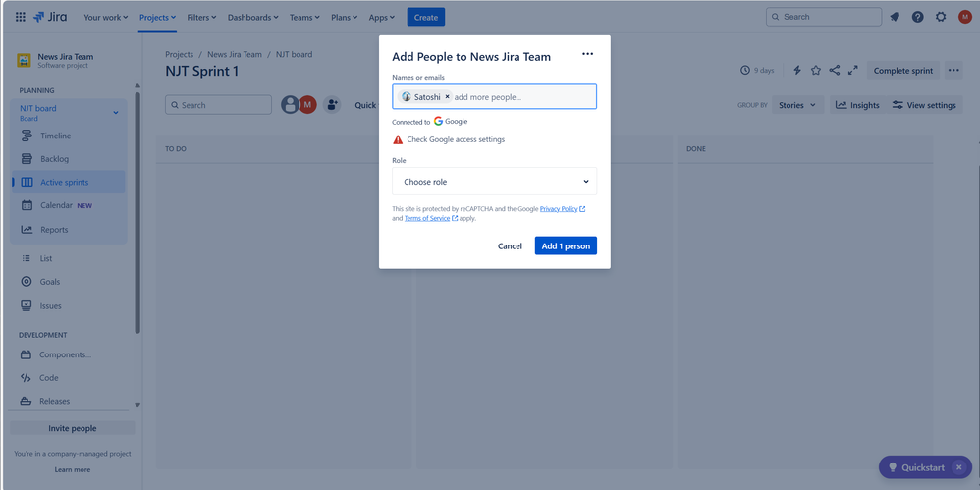Screen dimensions: 980x490
Task: Open the Apps menu
Action: tap(382, 17)
